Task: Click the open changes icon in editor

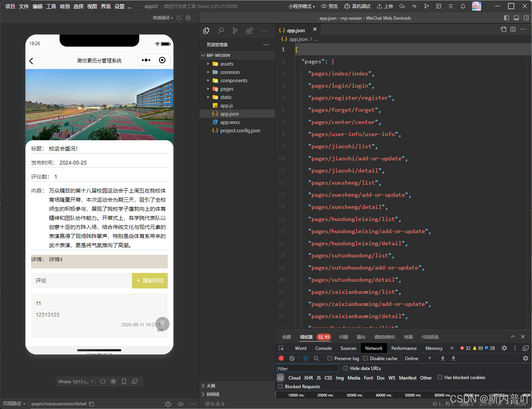Action: pyautogui.click(x=504, y=29)
